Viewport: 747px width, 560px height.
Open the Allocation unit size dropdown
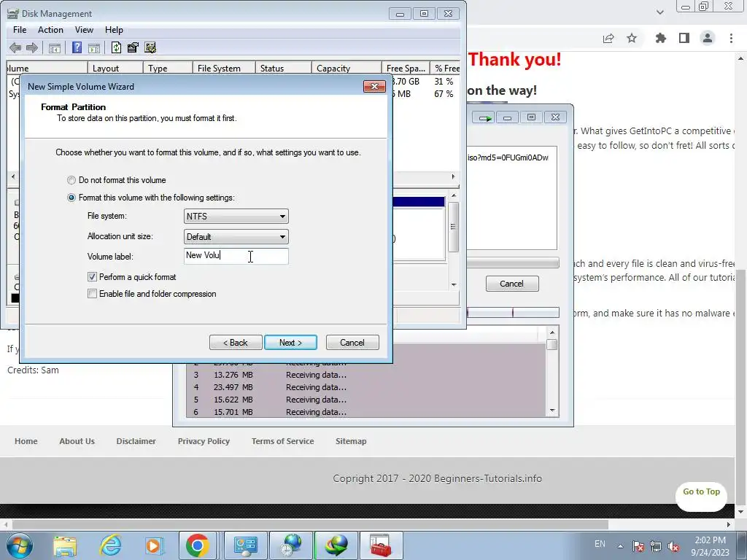tap(236, 237)
